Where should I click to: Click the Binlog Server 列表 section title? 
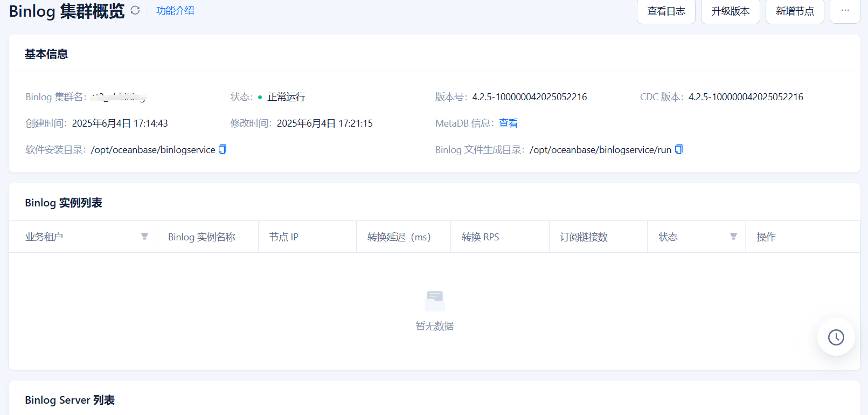coord(70,400)
